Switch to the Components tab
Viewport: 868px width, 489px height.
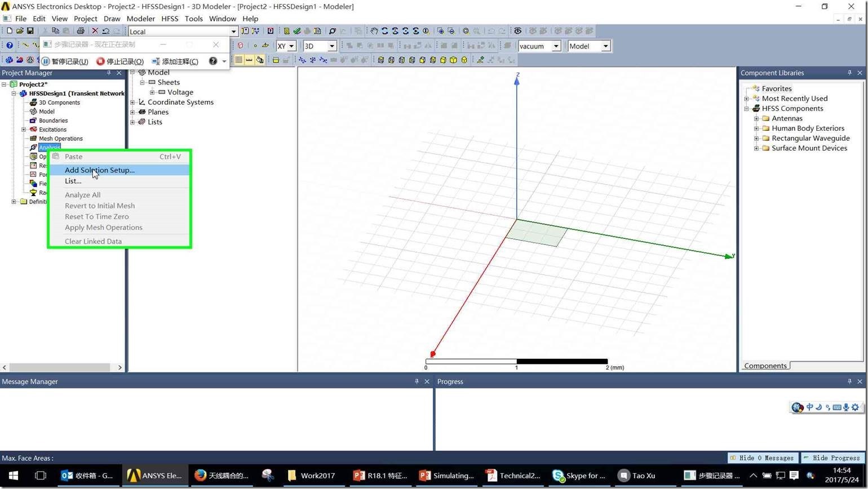pyautogui.click(x=765, y=366)
